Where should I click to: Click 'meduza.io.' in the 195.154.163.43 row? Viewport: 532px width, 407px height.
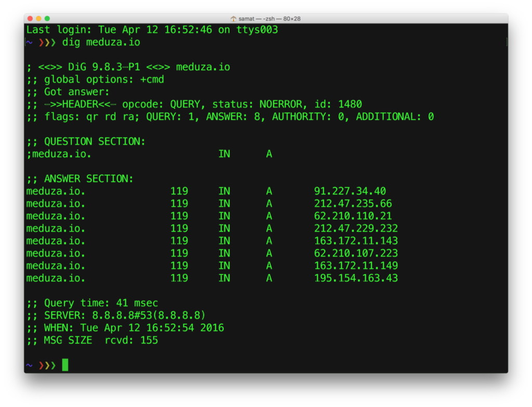pyautogui.click(x=56, y=278)
